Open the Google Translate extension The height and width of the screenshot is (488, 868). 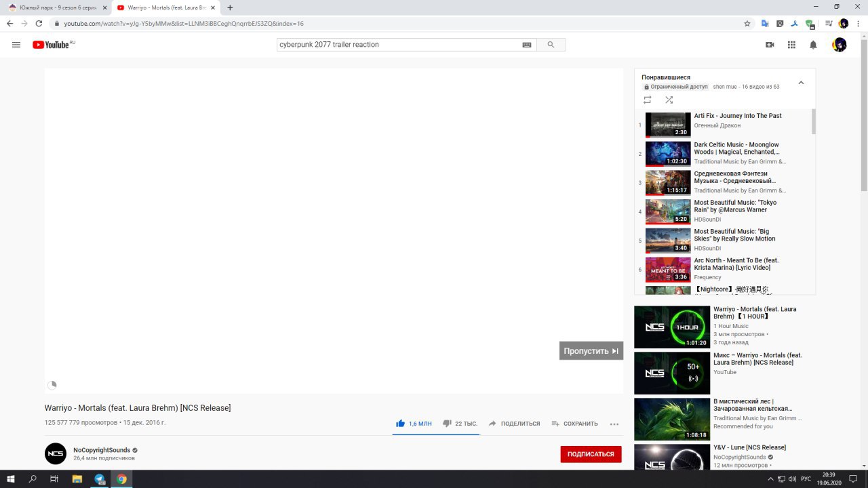765,23
